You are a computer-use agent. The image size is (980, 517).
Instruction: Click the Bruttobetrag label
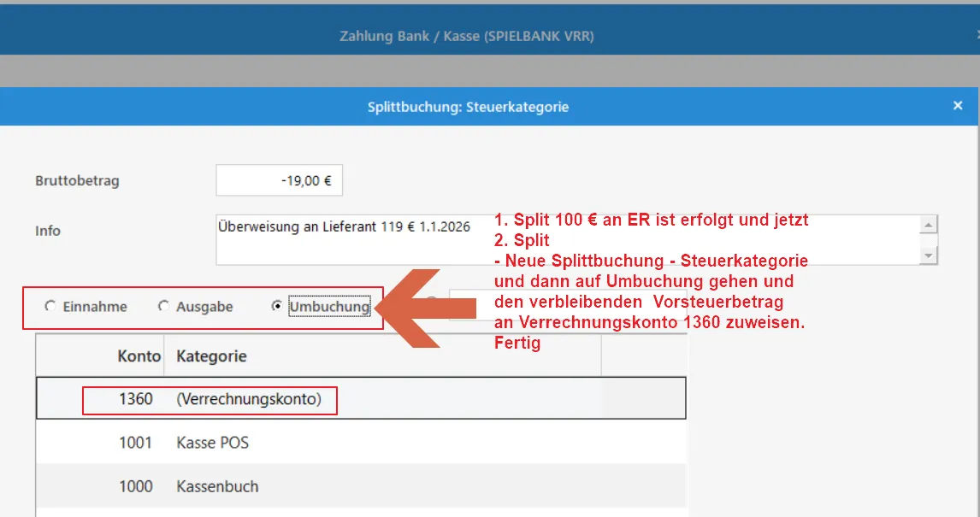pos(77,181)
